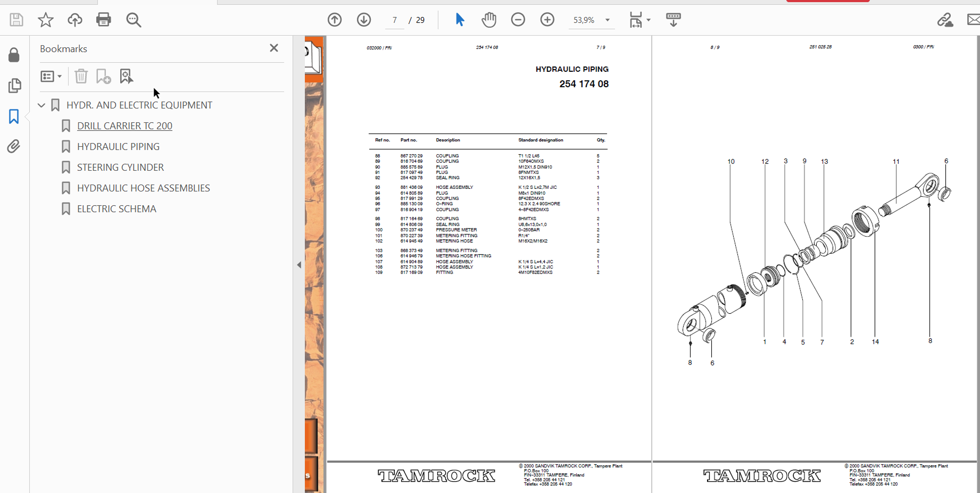Select the HYDR. AND ELECTRIC EQUIPMENT bookmark
Viewport: 980px width, 493px height.
point(139,105)
